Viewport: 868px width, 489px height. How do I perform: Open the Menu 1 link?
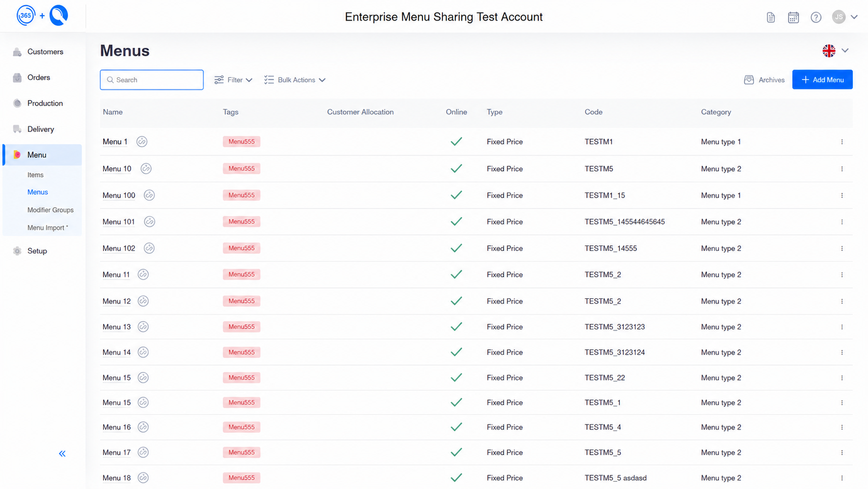[x=115, y=141]
